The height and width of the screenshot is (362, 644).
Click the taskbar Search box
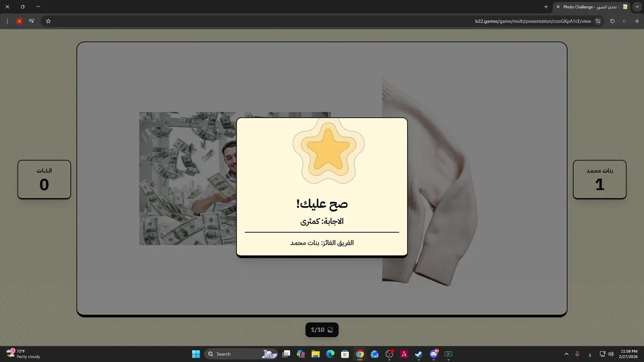242,354
